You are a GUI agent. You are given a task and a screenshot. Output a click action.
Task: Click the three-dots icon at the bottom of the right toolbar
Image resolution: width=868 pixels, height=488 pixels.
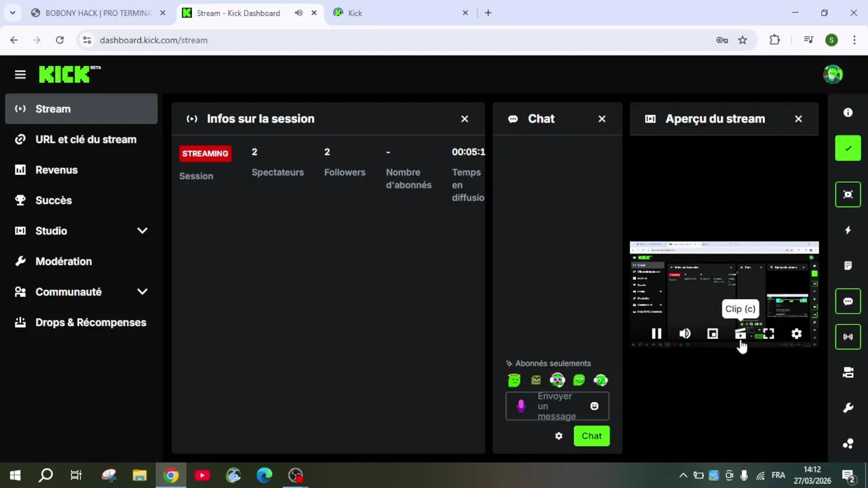(848, 443)
